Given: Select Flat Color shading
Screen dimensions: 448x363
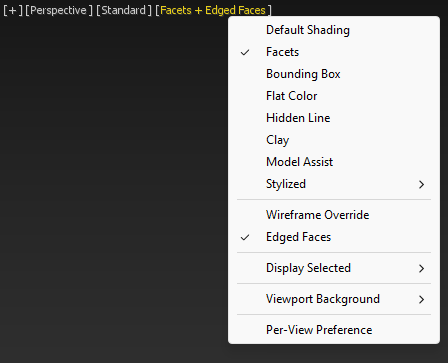Looking at the screenshot, I should tap(334, 96).
